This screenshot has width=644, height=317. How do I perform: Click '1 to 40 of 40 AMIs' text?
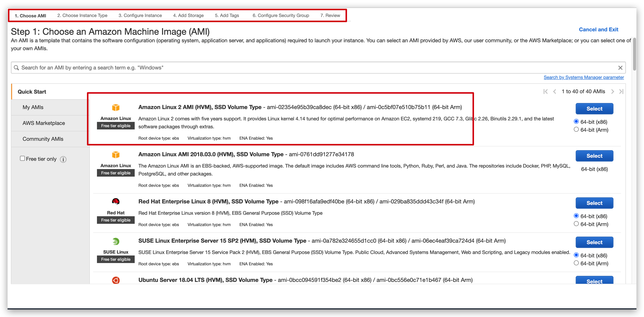pyautogui.click(x=583, y=92)
